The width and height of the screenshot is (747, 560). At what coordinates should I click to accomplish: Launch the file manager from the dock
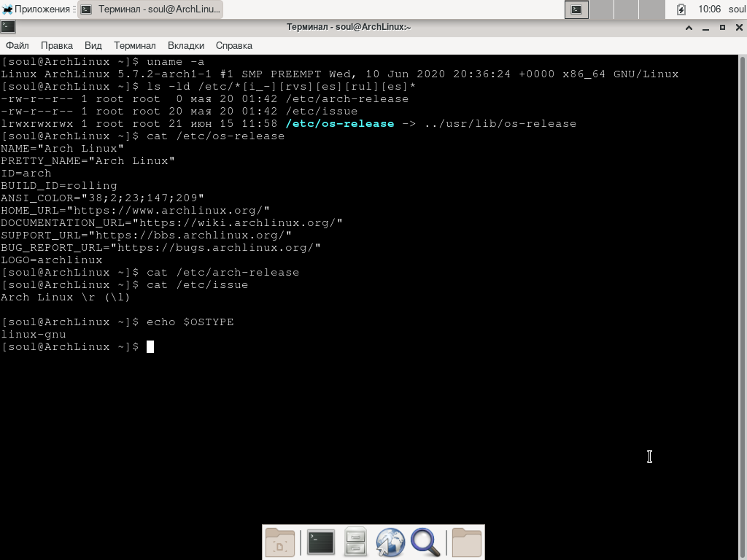[x=355, y=542]
